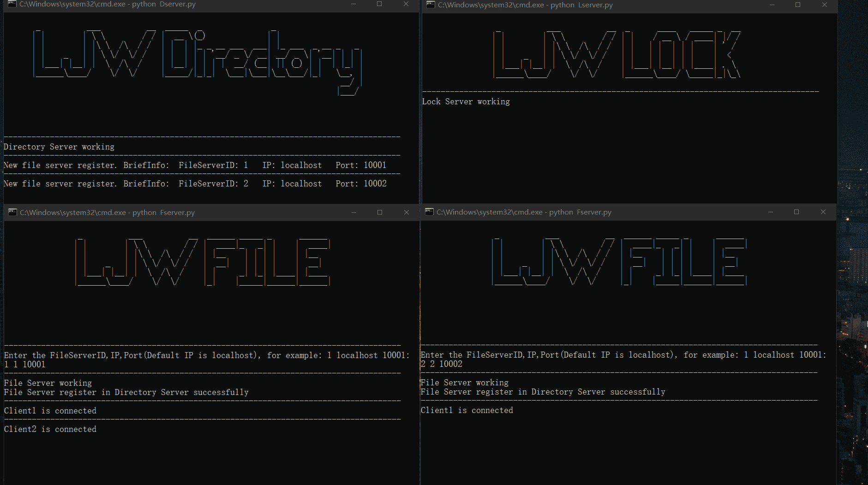Close the Lserver.py window
Screen dimensions: 868x485
[x=824, y=5]
